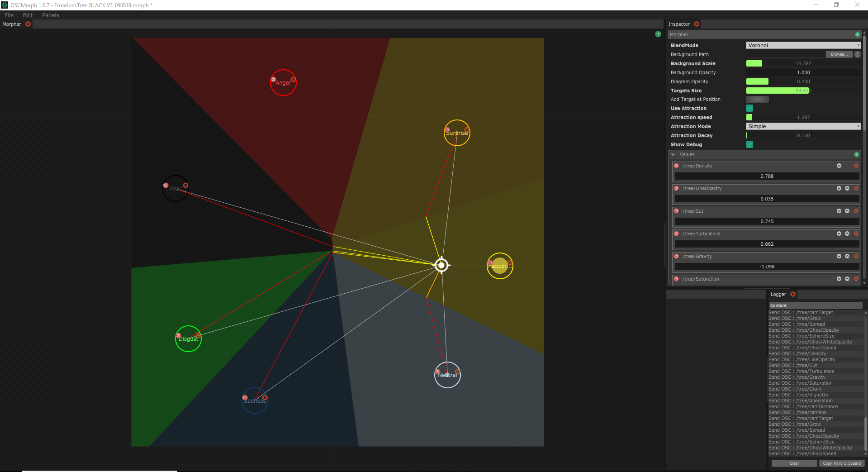Add a new value with the Values plus icon
Screen dimensions: 868x472
(x=856, y=154)
